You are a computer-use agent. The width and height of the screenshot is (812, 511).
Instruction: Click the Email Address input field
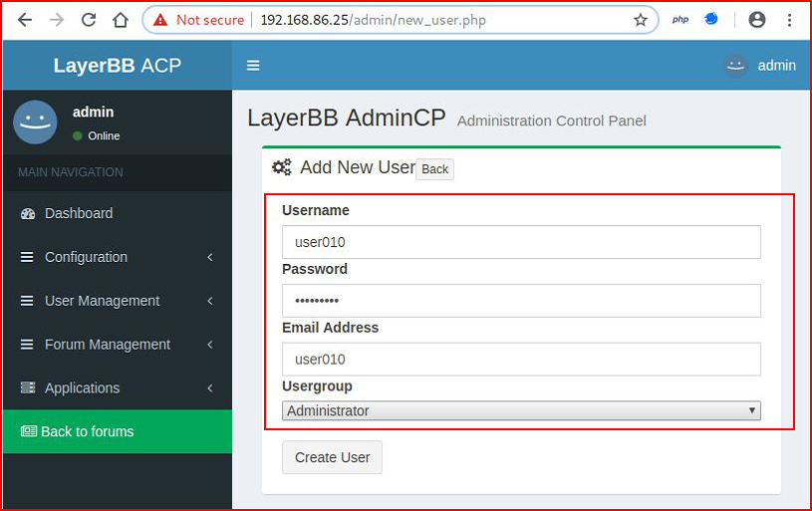click(x=521, y=359)
